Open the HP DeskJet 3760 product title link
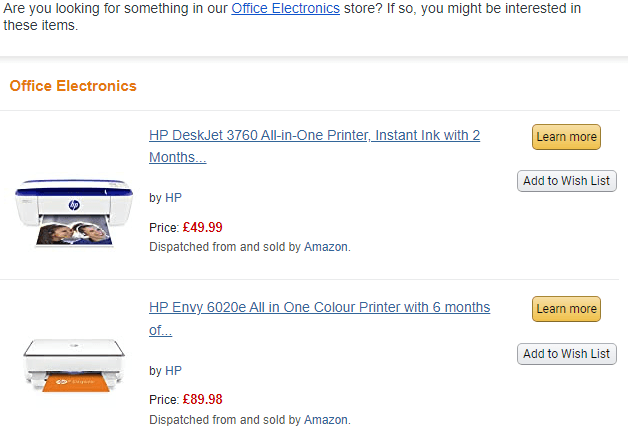This screenshot has width=628, height=448. 314,135
